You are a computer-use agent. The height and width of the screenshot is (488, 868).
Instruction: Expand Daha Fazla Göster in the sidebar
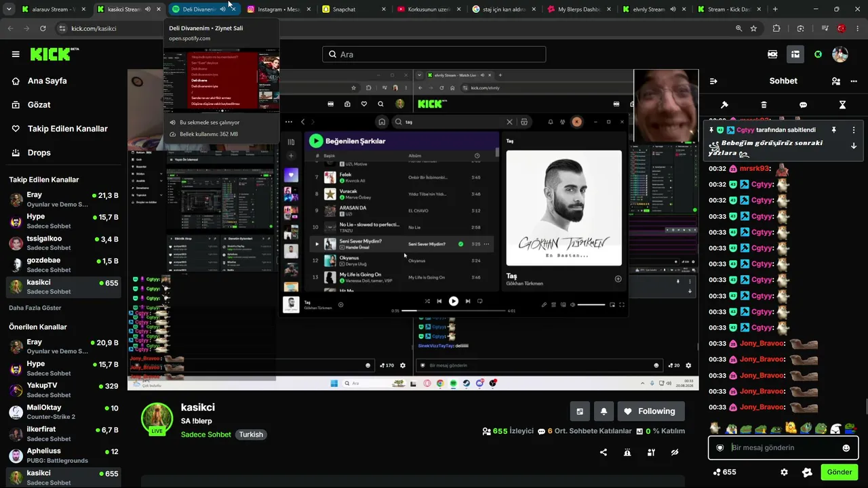pos(35,308)
